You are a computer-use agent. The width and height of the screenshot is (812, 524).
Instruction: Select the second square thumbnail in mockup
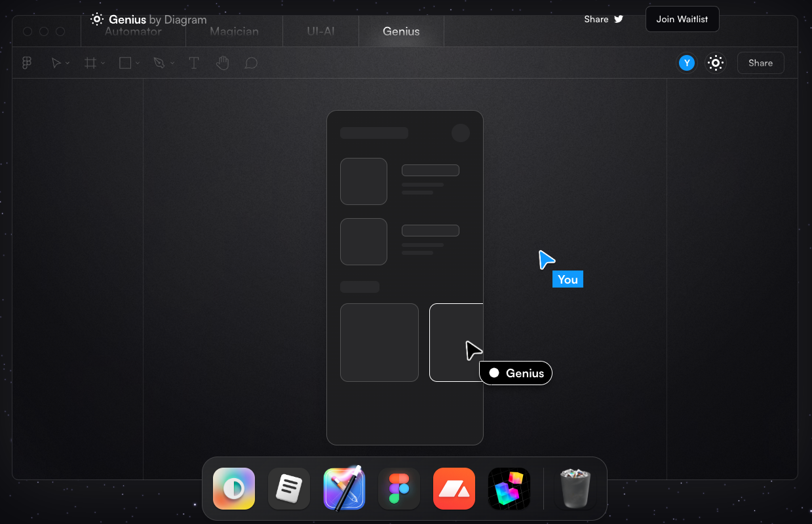(x=364, y=242)
